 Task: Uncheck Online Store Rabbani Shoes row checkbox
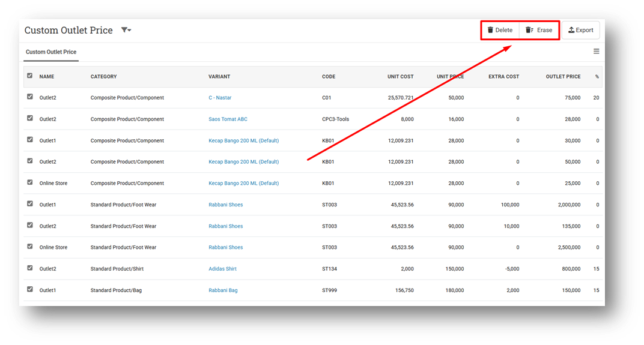[x=29, y=247]
